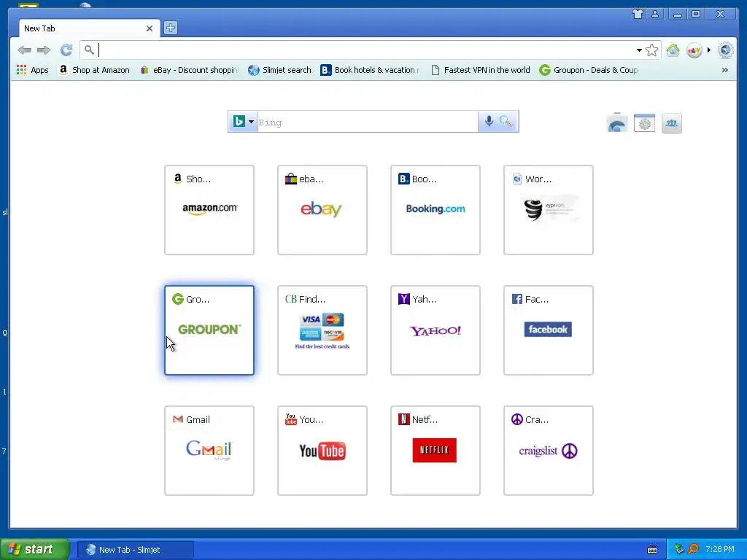
Task: Open the Windows Start menu
Action: tap(35, 550)
